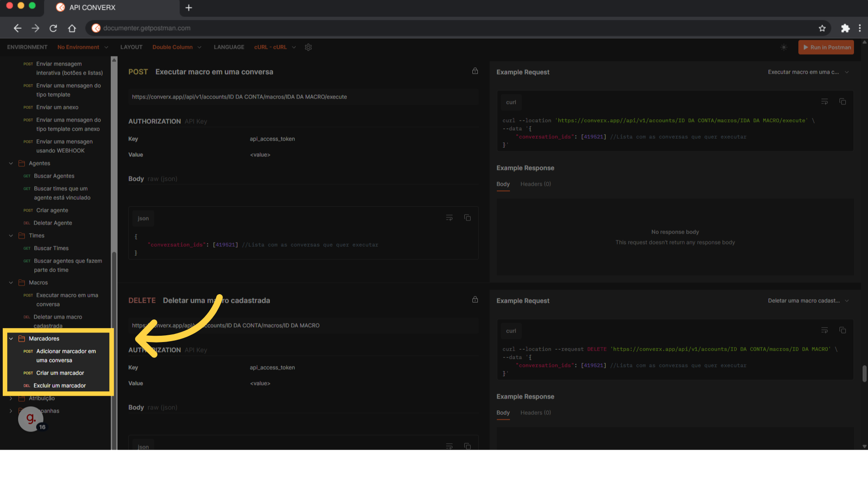
Task: Copy the top curl example request code
Action: tap(843, 102)
